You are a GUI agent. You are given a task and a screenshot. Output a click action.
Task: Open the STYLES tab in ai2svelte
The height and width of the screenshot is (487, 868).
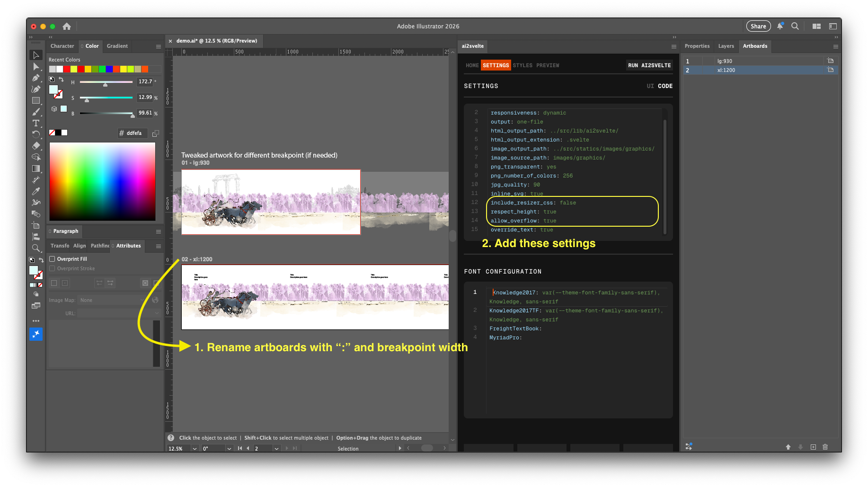[x=523, y=65]
